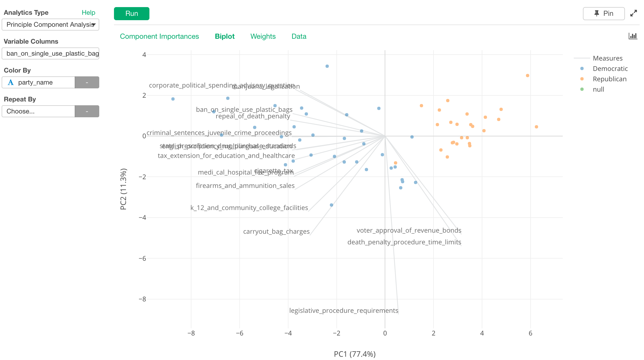Viewport: 644px width, 360px height.
Task: Click the PC2 (11.3%) axis title
Action: [x=123, y=189]
